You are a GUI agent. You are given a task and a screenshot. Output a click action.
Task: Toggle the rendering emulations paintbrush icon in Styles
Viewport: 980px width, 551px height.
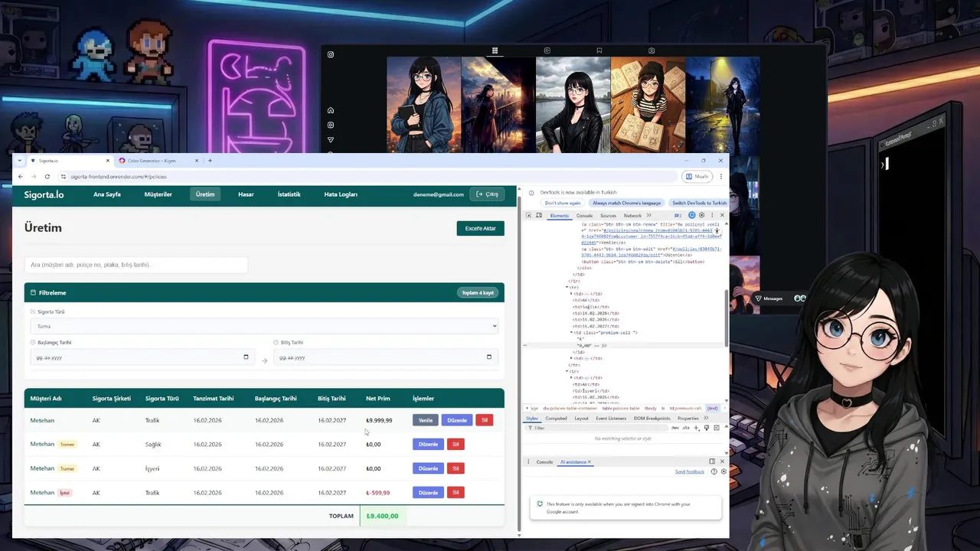pyautogui.click(x=707, y=428)
